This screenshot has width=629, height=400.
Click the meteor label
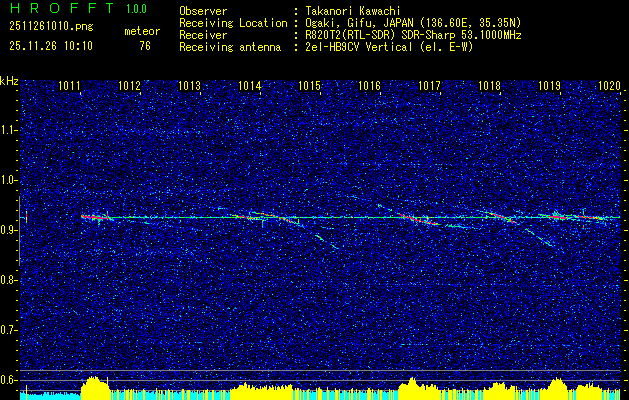tap(142, 31)
